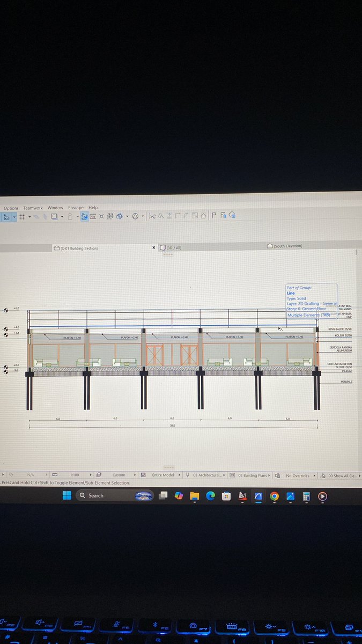Toggle the Grid Snap hash icon
The height and width of the screenshot is (644, 362).
(x=22, y=217)
